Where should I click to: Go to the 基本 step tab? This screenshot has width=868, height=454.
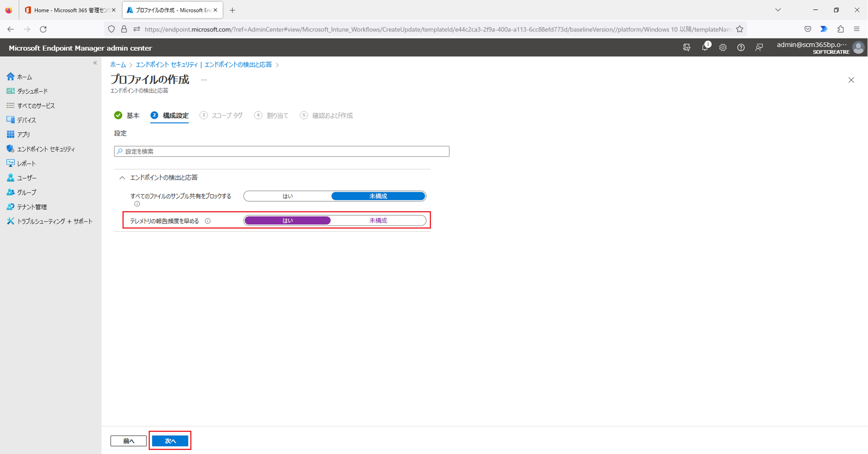(x=127, y=115)
